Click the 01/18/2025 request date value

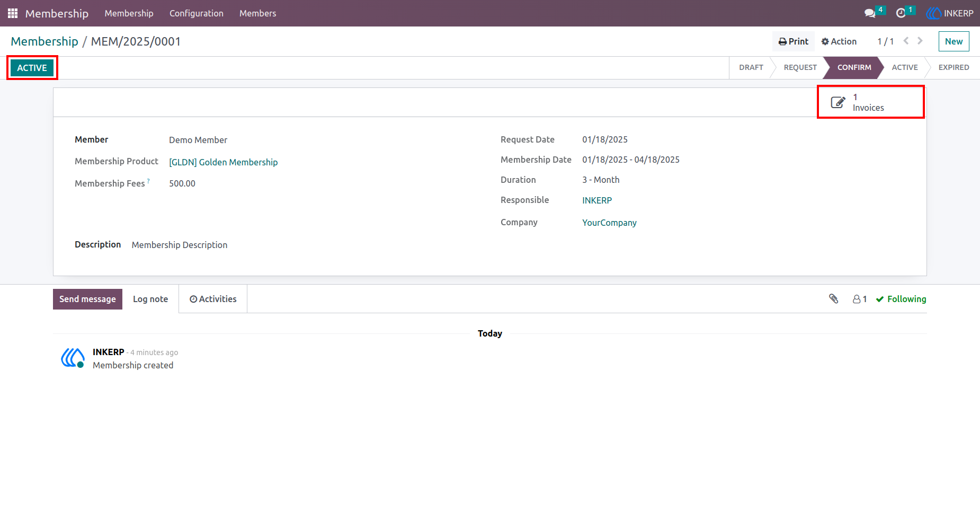coord(605,139)
